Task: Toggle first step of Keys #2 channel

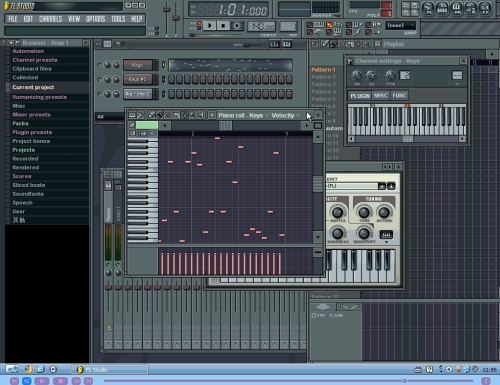Action: pos(172,79)
